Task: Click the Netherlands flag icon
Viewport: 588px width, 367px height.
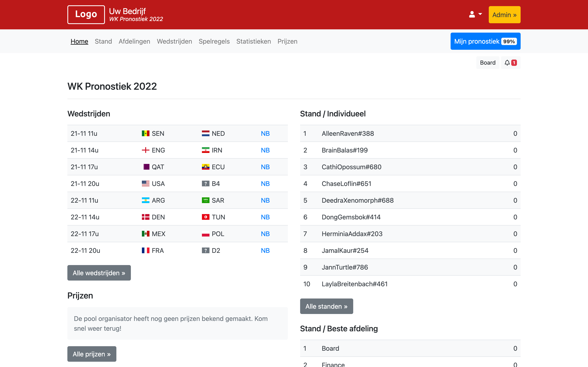Action: pos(206,134)
